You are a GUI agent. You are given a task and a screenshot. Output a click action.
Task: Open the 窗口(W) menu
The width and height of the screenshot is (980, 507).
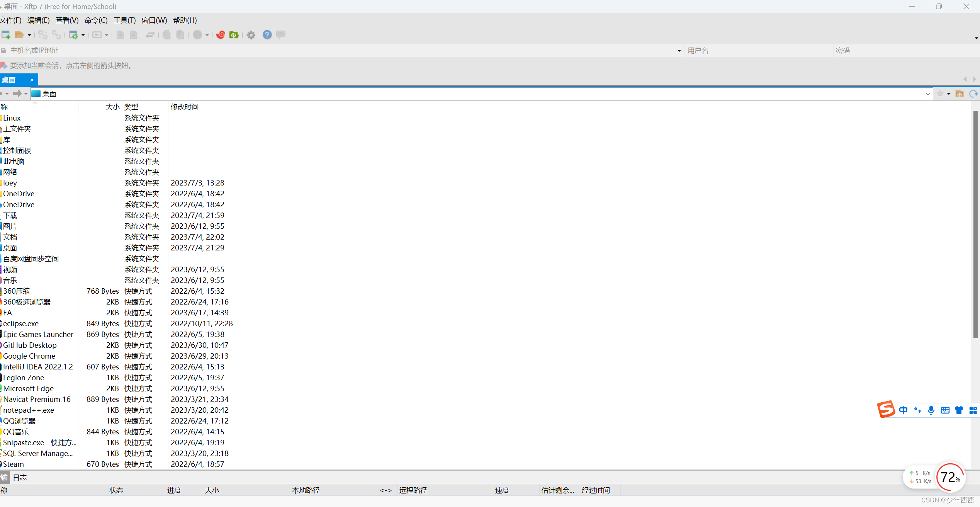pyautogui.click(x=154, y=20)
